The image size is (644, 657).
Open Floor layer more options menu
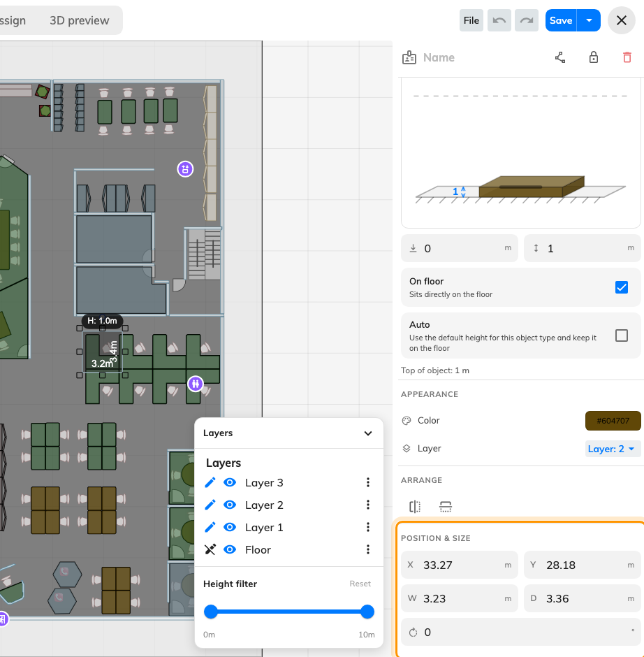pyautogui.click(x=368, y=549)
